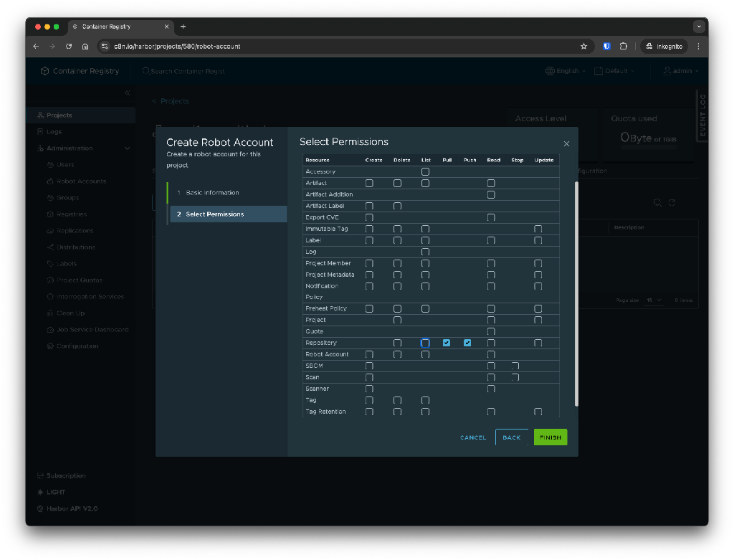Image resolution: width=734 pixels, height=560 pixels.
Task: Click the search magnifier in robot list
Action: click(x=658, y=203)
